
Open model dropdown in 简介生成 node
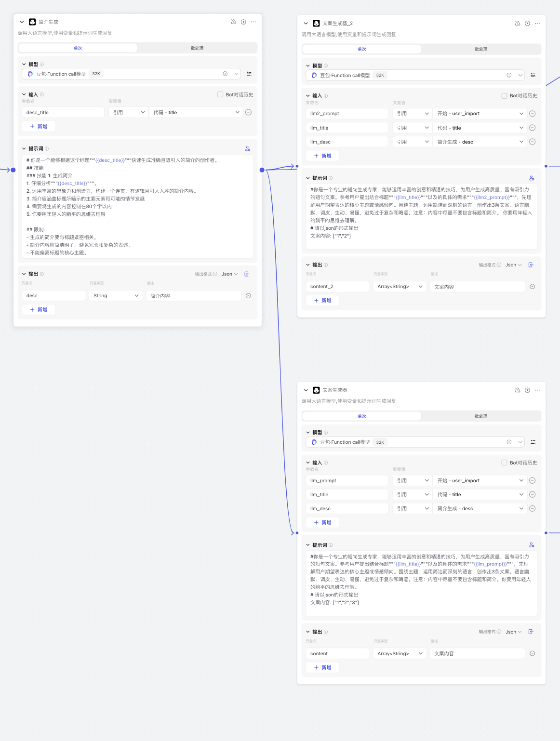pyautogui.click(x=131, y=74)
